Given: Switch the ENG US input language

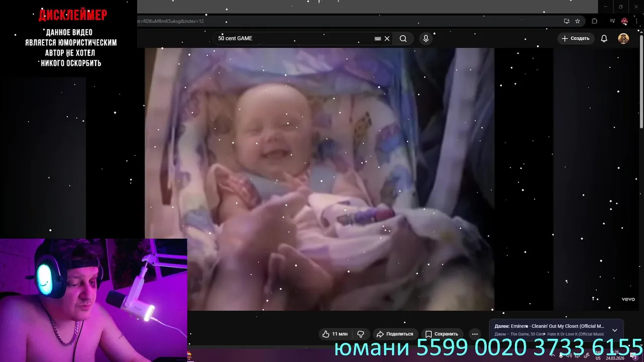Looking at the screenshot, I should click(598, 355).
